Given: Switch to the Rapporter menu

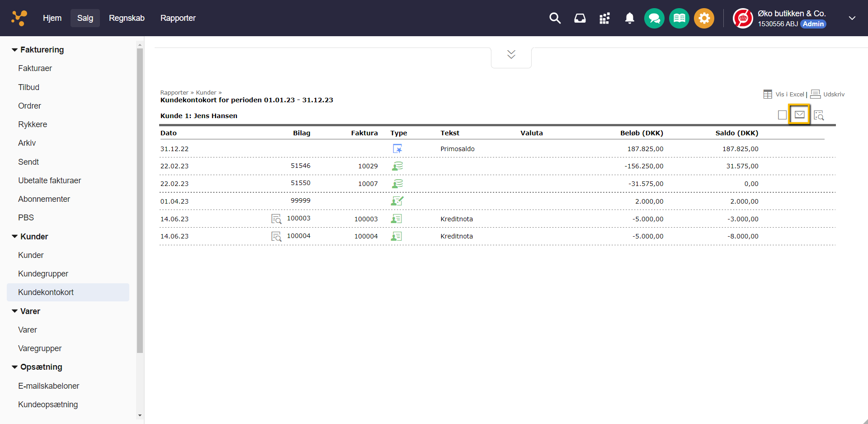Looking at the screenshot, I should (x=178, y=18).
